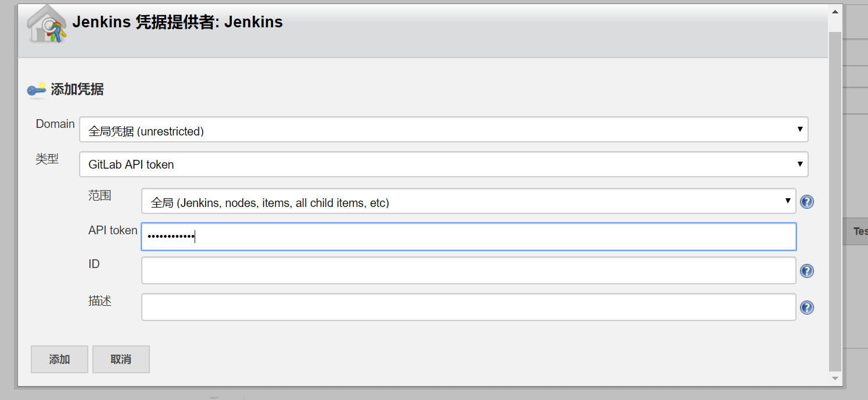Show help for the ID field

pos(806,271)
